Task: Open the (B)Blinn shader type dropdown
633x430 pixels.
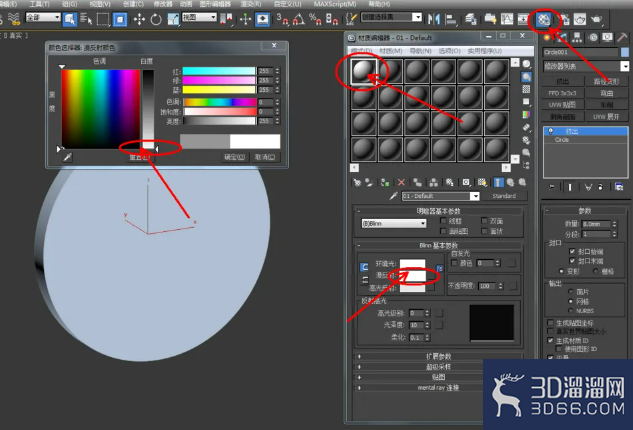Action: tap(394, 223)
